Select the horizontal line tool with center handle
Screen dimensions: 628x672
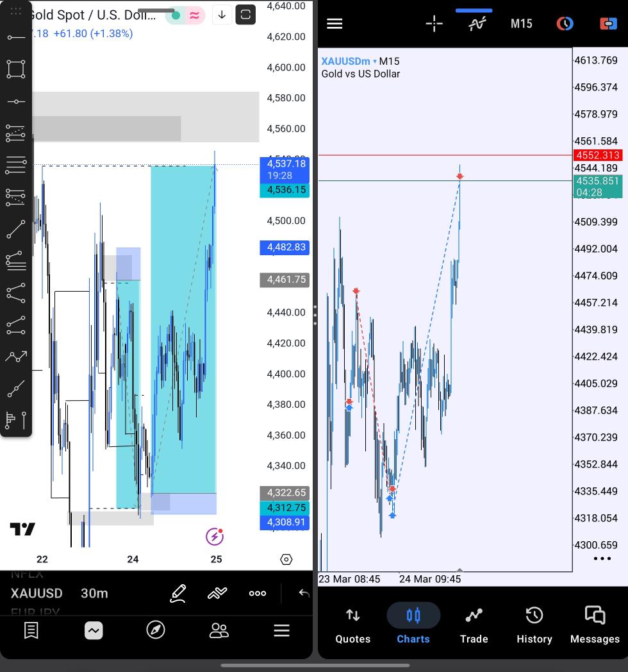tap(16, 101)
